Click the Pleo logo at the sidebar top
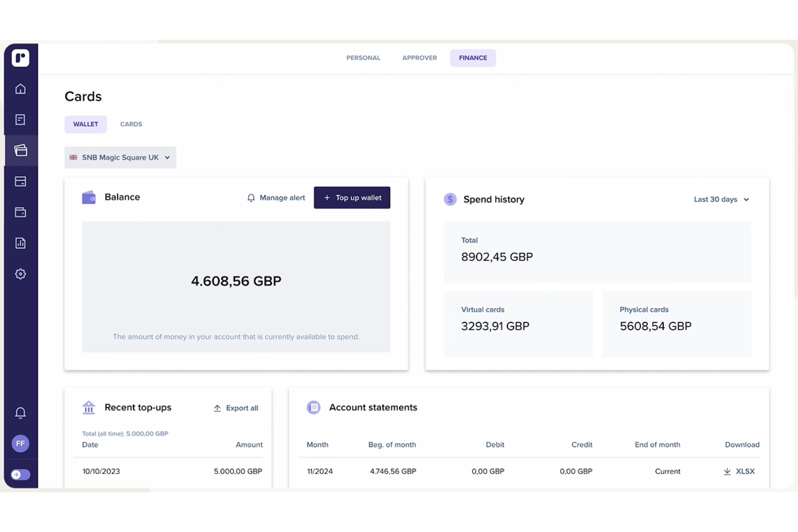Screen dimensions: 798x532 click(20, 58)
